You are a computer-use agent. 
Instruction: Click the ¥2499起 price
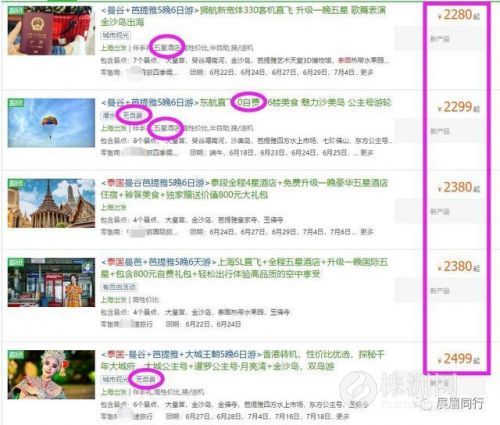459,359
